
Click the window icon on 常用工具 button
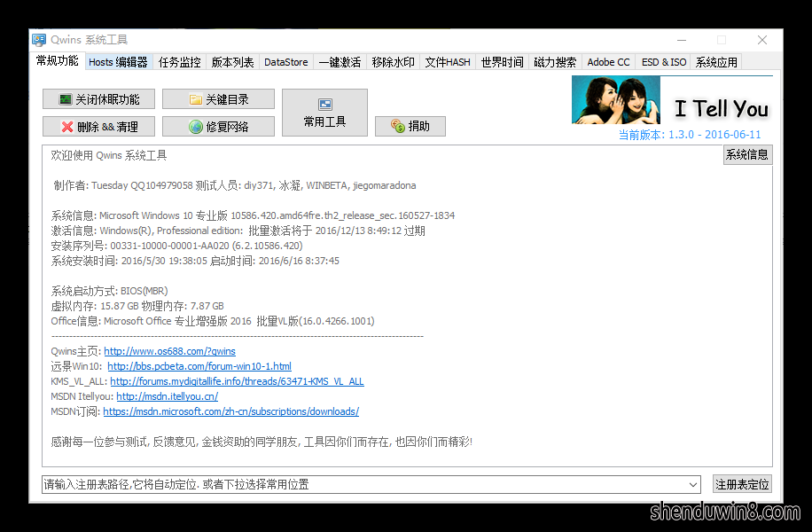324,105
